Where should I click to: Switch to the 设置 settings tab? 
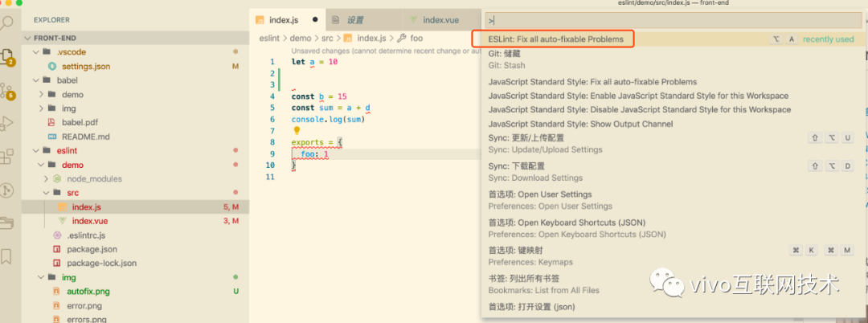[364, 20]
